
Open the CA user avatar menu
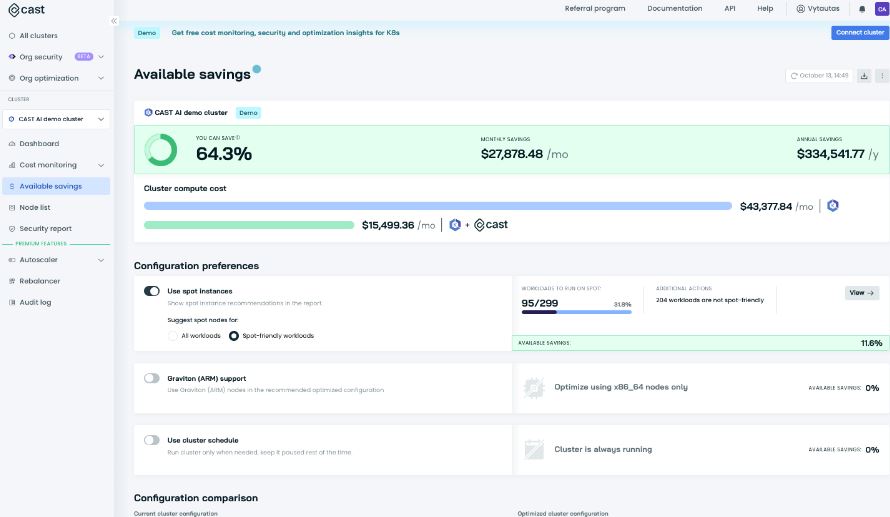(x=882, y=9)
